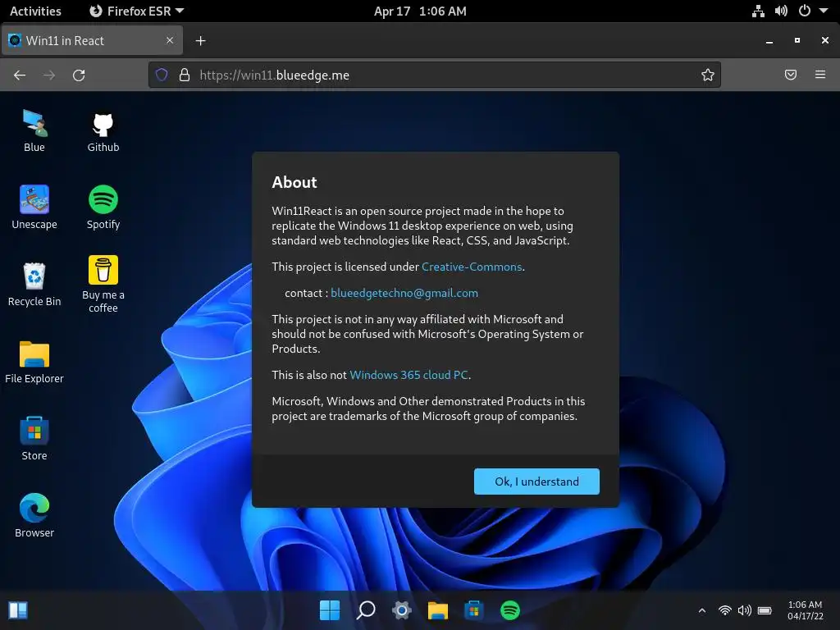Screen dimensions: 840x630
Task: Open the GNOME Activities overview
Action: tap(35, 11)
